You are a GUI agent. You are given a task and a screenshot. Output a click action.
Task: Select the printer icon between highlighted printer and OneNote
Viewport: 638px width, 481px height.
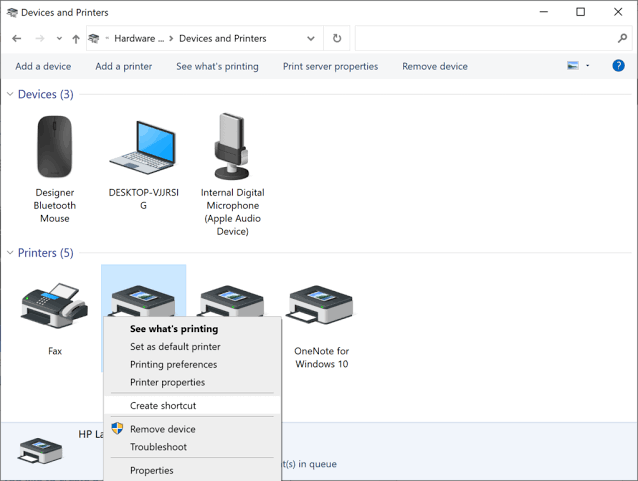click(x=232, y=300)
